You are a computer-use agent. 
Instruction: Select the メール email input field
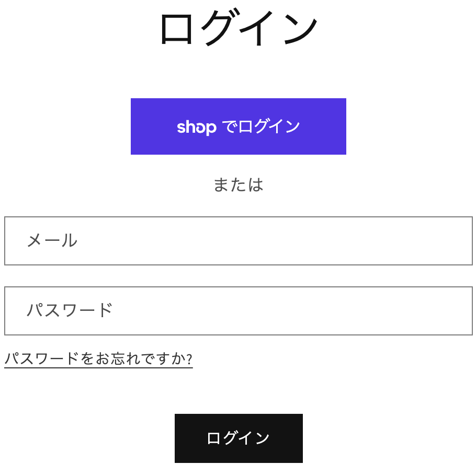pyautogui.click(x=238, y=241)
